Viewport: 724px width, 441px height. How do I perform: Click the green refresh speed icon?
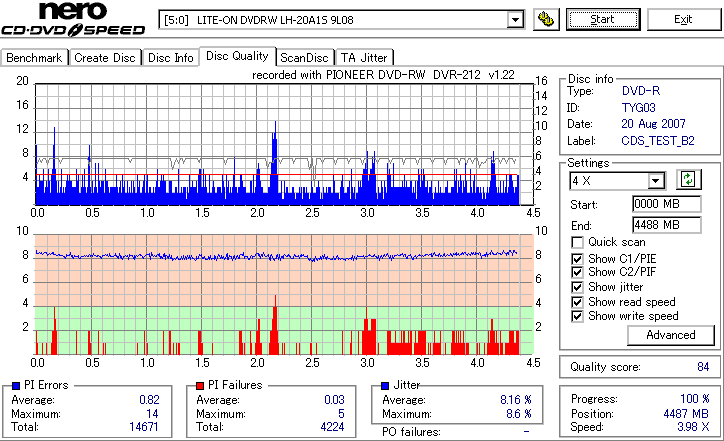click(x=688, y=180)
